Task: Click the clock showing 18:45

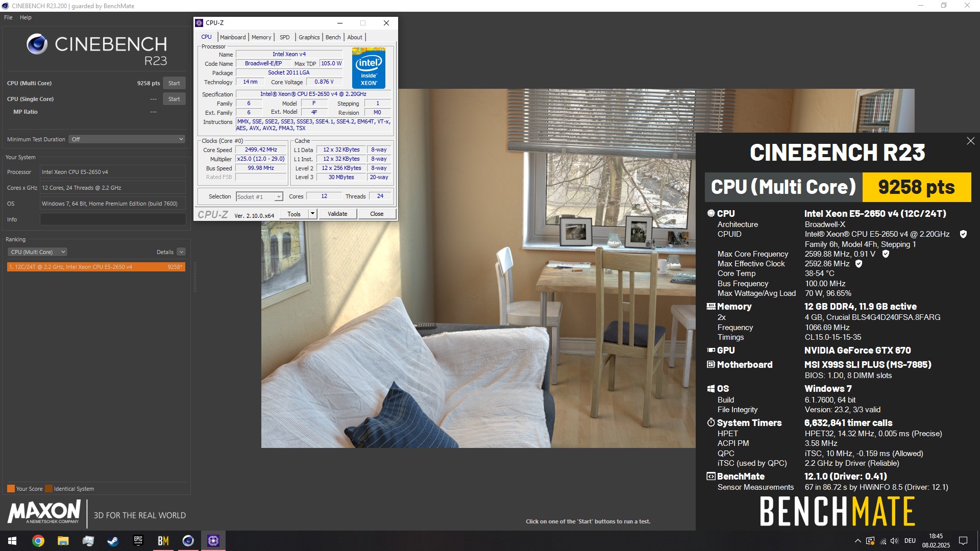Action: 936,536
